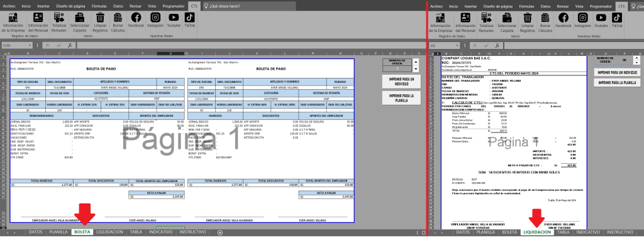Open Datos ribbon tab in left window
Image resolution: width=644 pixels, height=238 pixels.
[118, 6]
